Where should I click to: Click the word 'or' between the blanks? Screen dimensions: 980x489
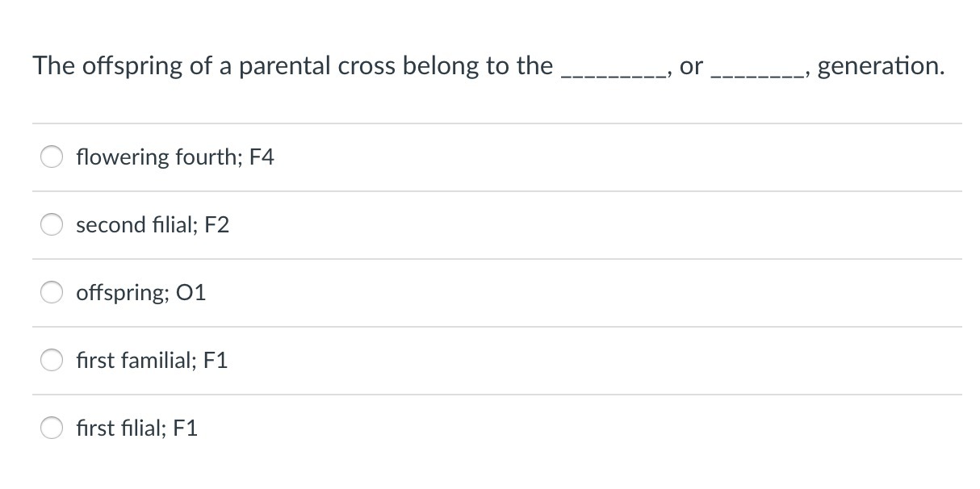[x=691, y=67]
